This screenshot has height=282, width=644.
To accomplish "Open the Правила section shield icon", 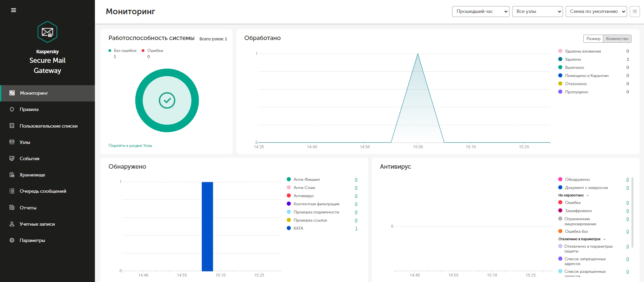I will pos(12,109).
